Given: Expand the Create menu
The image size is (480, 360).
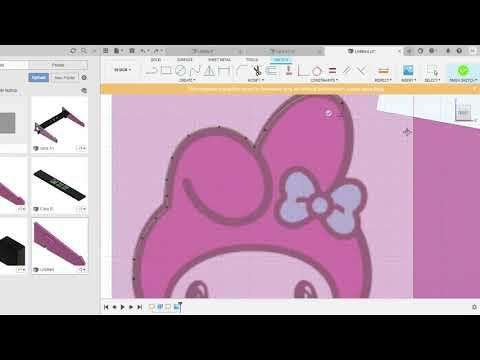Looking at the screenshot, I should click(187, 80).
